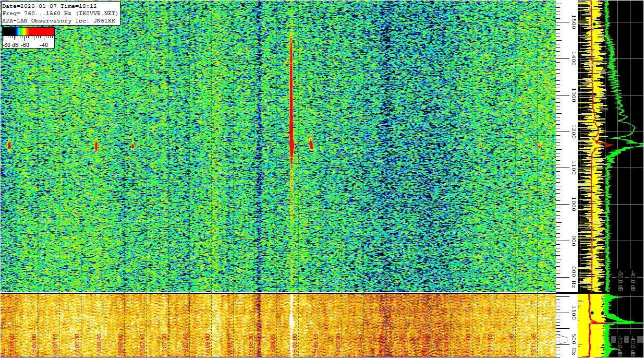
Task: Click the Freq= 760...1560 Hz (IK0VVE.NET) line
Action: (60, 13)
